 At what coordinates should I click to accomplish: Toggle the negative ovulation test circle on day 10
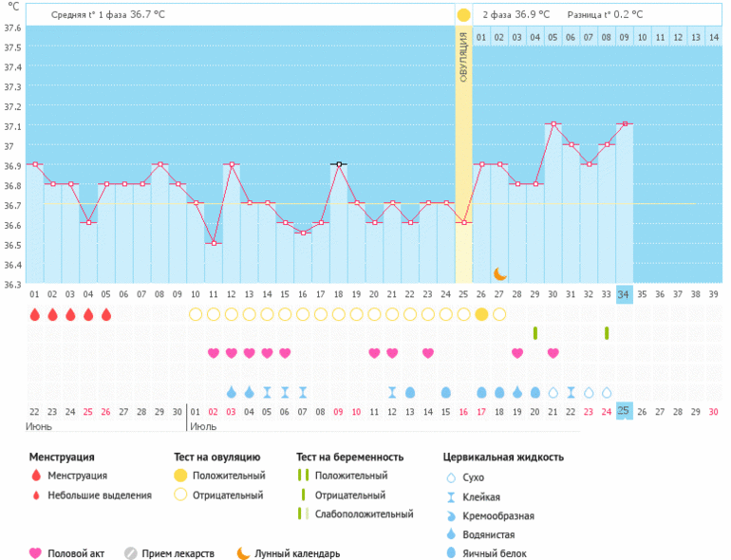click(x=196, y=314)
